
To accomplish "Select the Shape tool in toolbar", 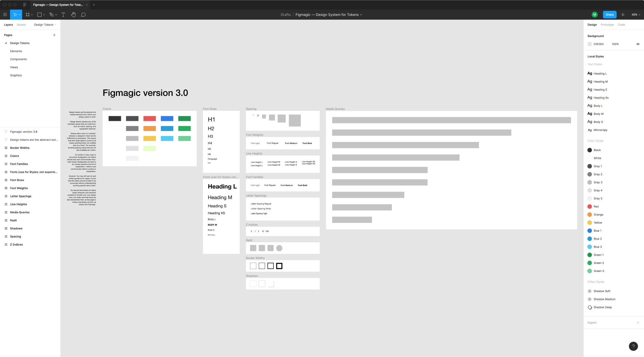I will coord(40,14).
